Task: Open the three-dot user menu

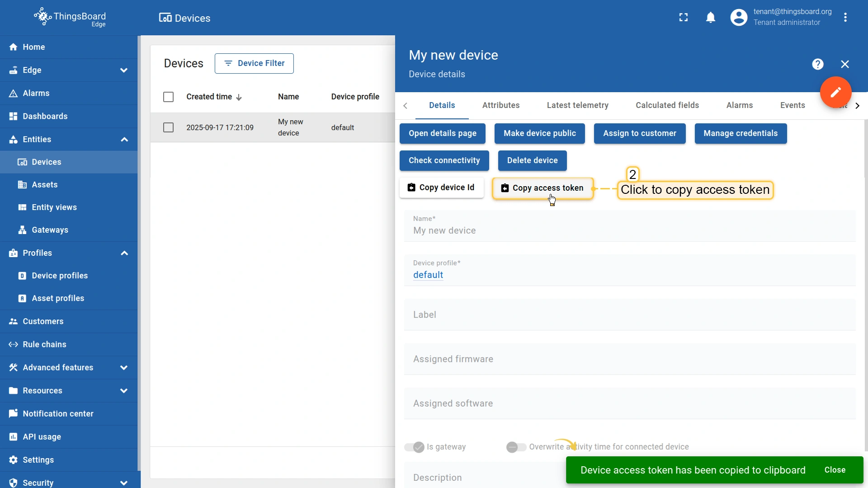Action: (x=845, y=17)
